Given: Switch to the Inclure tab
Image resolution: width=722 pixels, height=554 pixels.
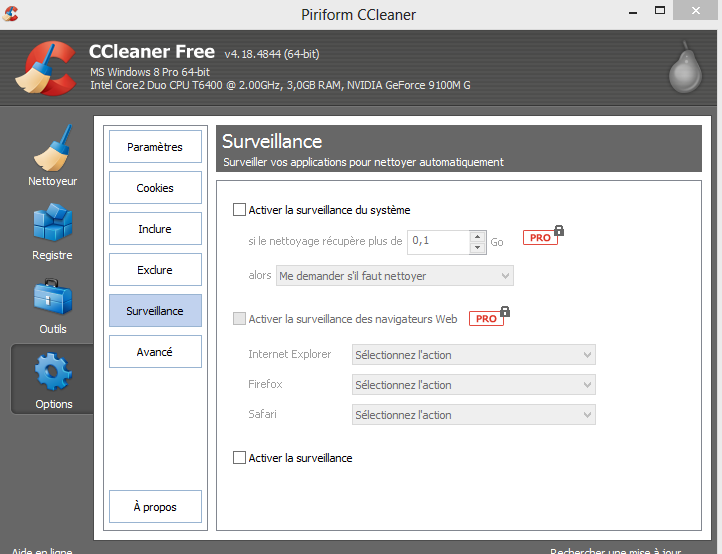Looking at the screenshot, I should coord(155,228).
